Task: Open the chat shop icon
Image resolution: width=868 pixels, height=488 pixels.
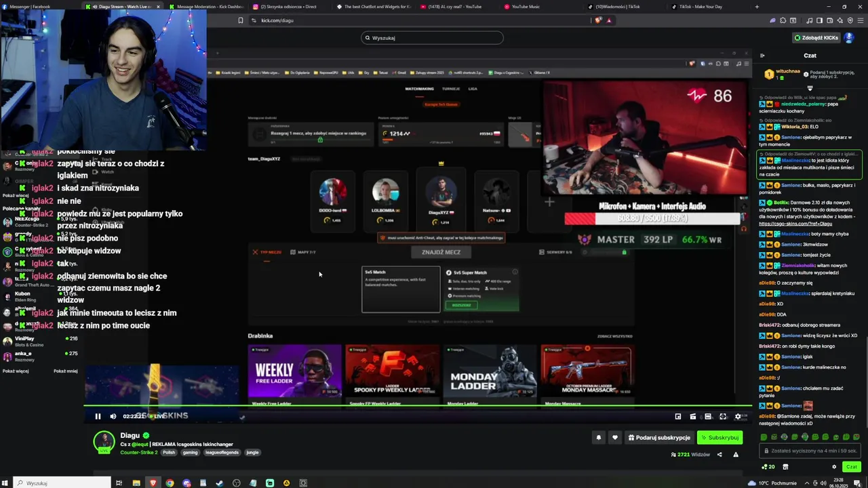Action: tap(785, 467)
